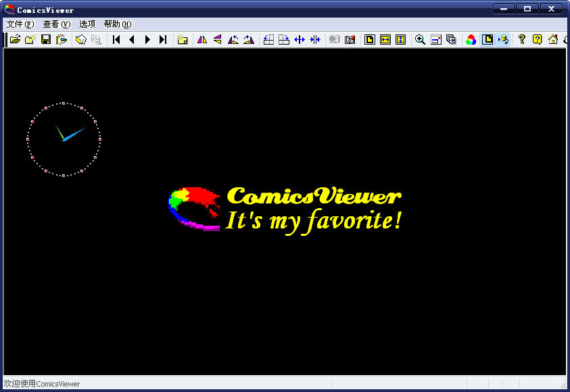570x392 pixels.
Task: Open the RGB color adjustment icon
Action: [x=471, y=39]
